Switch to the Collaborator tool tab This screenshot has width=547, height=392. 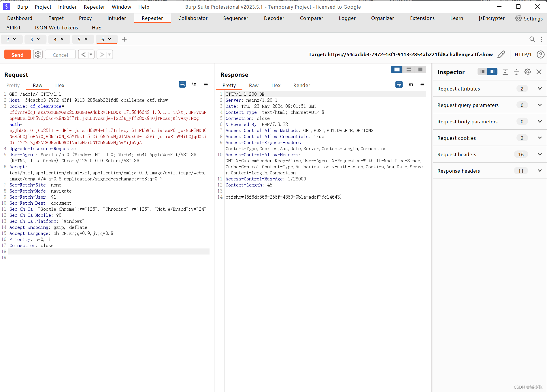193,18
